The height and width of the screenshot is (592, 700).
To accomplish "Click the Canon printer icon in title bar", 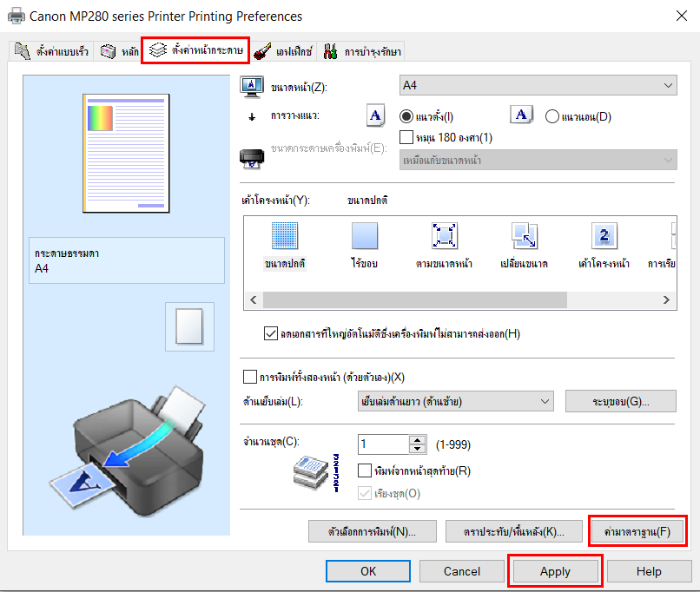I will [x=17, y=16].
